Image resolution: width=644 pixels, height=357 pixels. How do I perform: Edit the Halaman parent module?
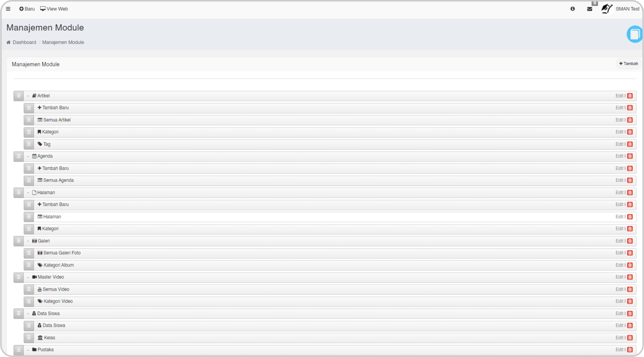[x=619, y=193]
